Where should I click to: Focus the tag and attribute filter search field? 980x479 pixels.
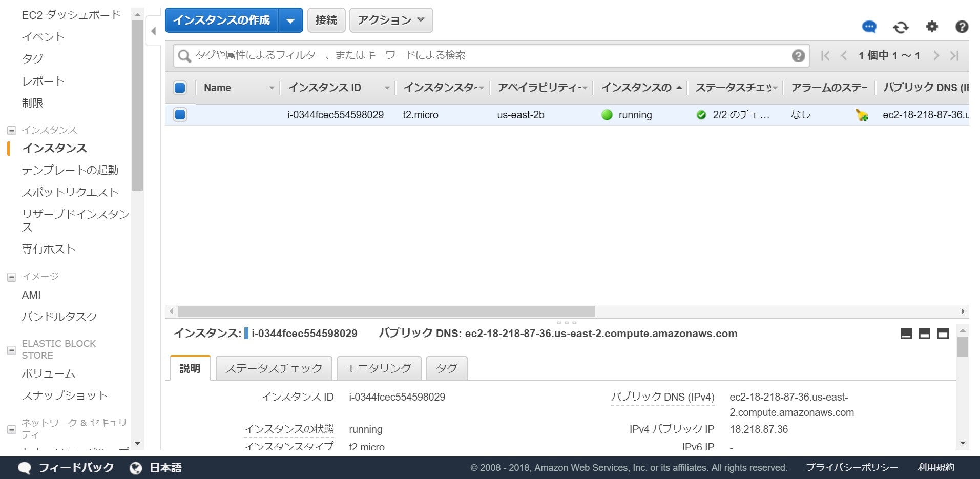point(492,56)
